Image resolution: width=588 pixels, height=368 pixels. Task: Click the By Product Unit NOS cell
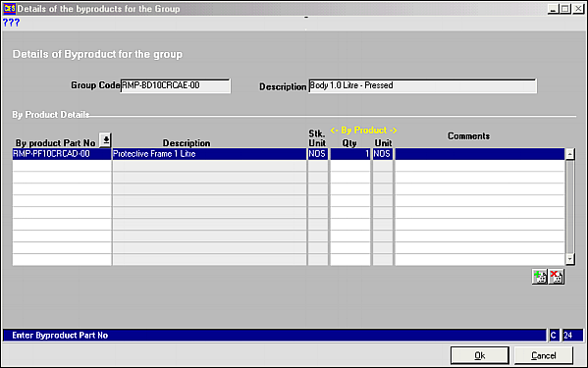tap(383, 154)
